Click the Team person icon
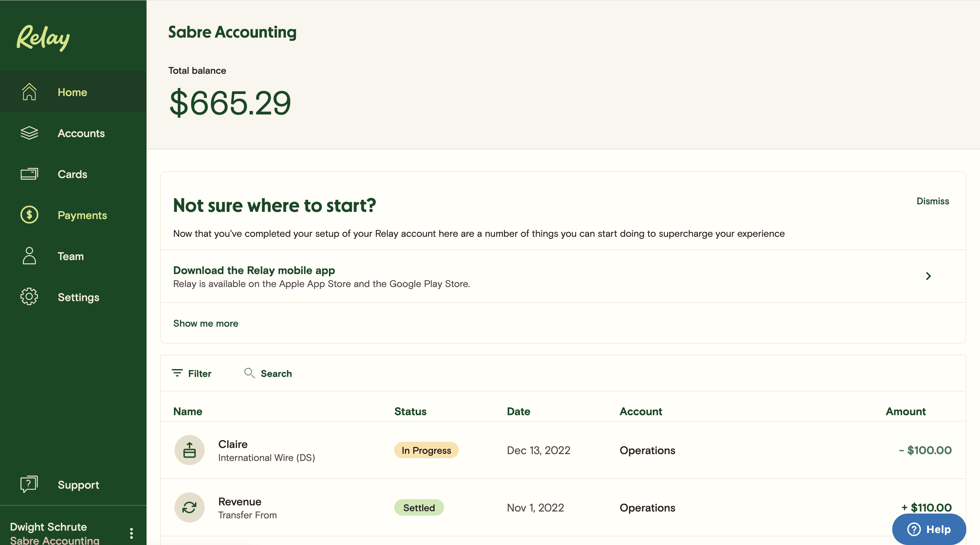The image size is (980, 545). click(29, 256)
